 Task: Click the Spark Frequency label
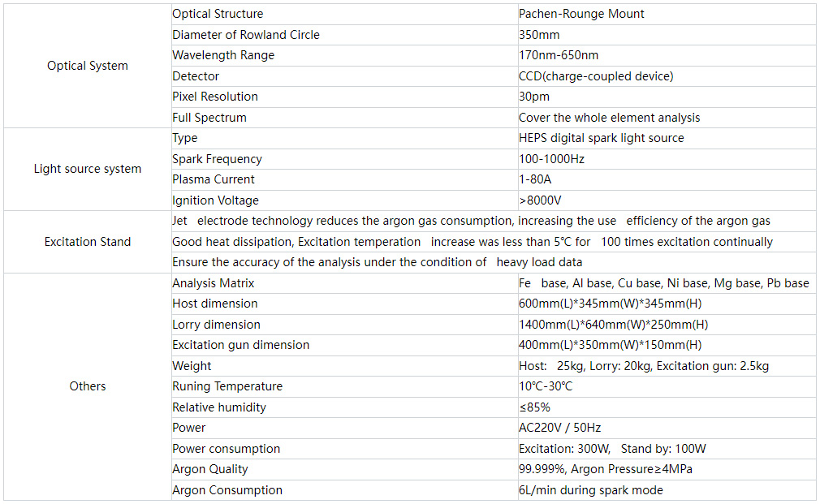(x=217, y=159)
